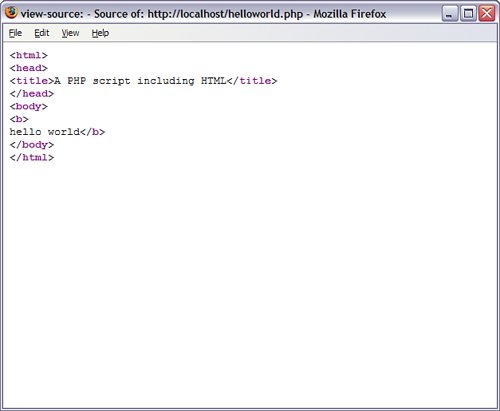Click the window title bar text
Screen dimensions: 500x411
point(203,14)
